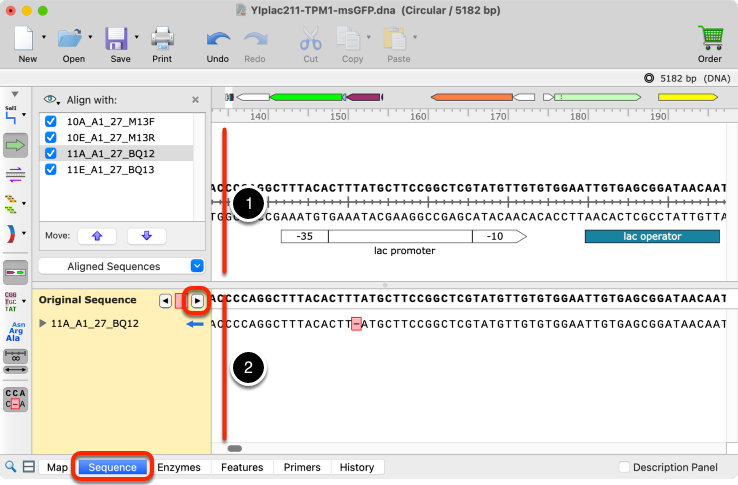
Task: Click the orange feature arrow in the overview map
Action: point(472,97)
